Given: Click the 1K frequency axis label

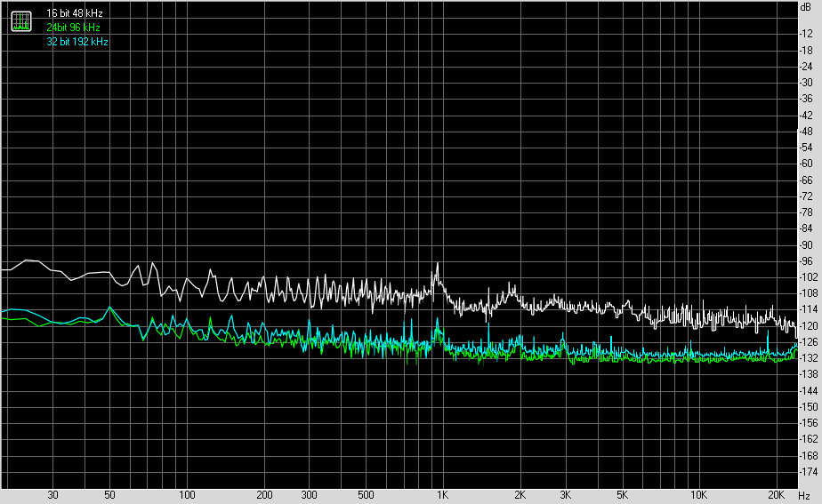Looking at the screenshot, I should click(x=442, y=495).
